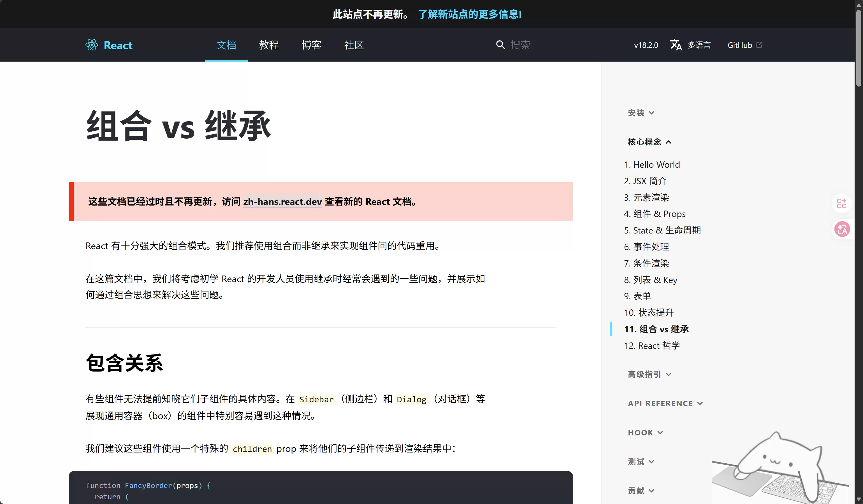Expand the HOOK section
The width and height of the screenshot is (863, 504).
(646, 432)
